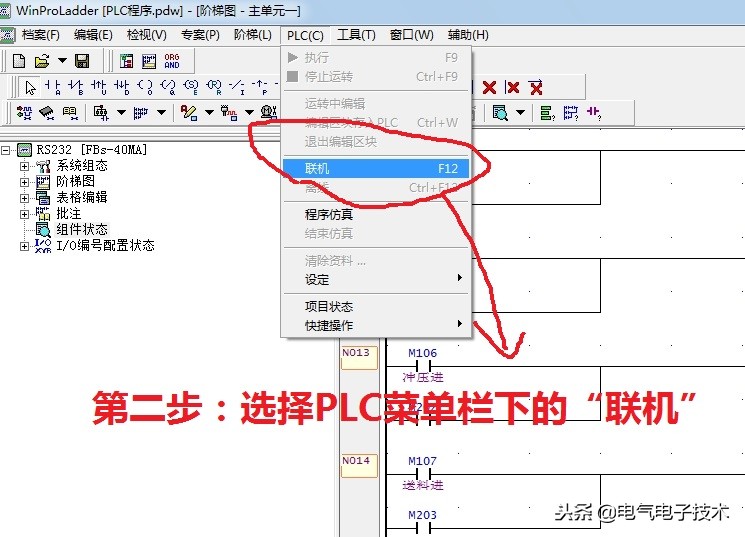Open the 阶梯(L) menu
The height and width of the screenshot is (537, 745).
253,35
